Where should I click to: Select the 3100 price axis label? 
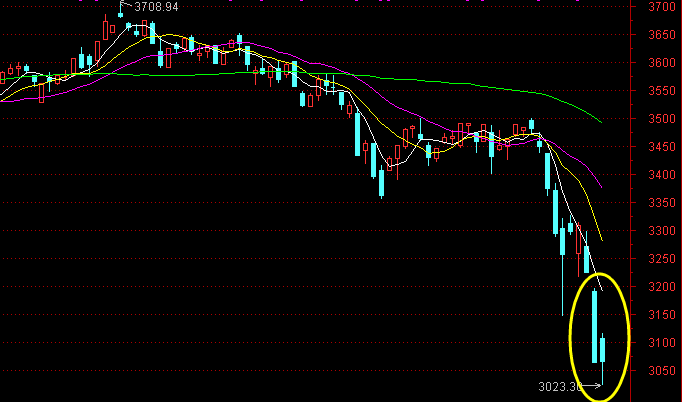tap(662, 343)
